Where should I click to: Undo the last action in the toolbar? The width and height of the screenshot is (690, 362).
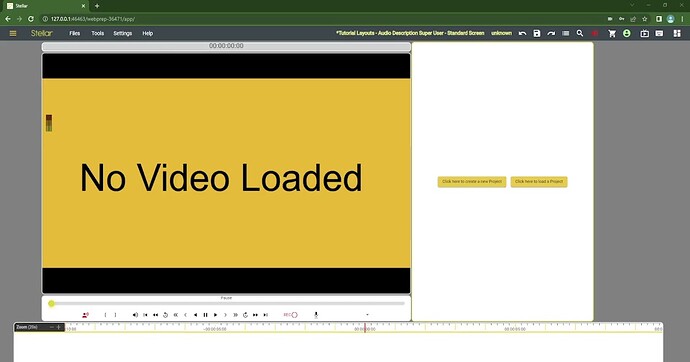click(522, 33)
